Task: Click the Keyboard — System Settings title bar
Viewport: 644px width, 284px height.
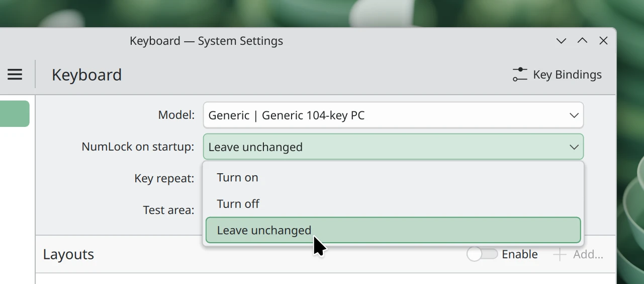Action: (x=206, y=41)
